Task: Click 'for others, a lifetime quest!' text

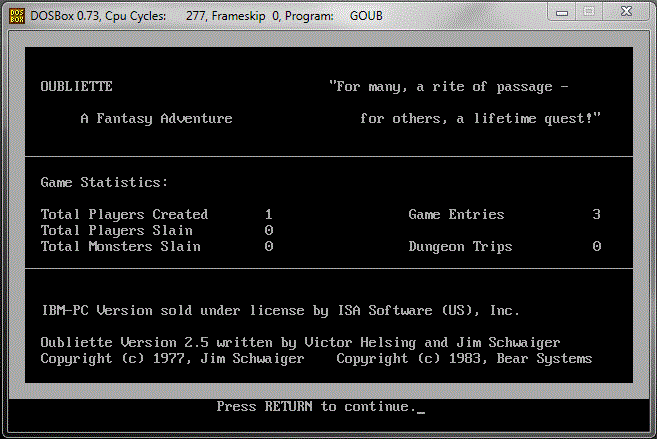Action: pyautogui.click(x=480, y=119)
